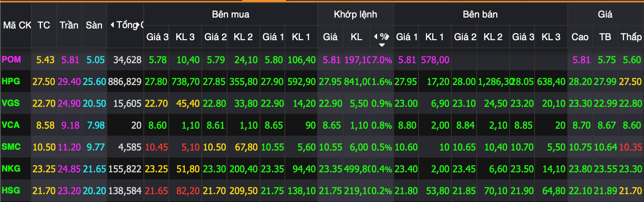The image size is (644, 202).
Task: Click the Cao column header under Giá
Action: (x=580, y=37)
